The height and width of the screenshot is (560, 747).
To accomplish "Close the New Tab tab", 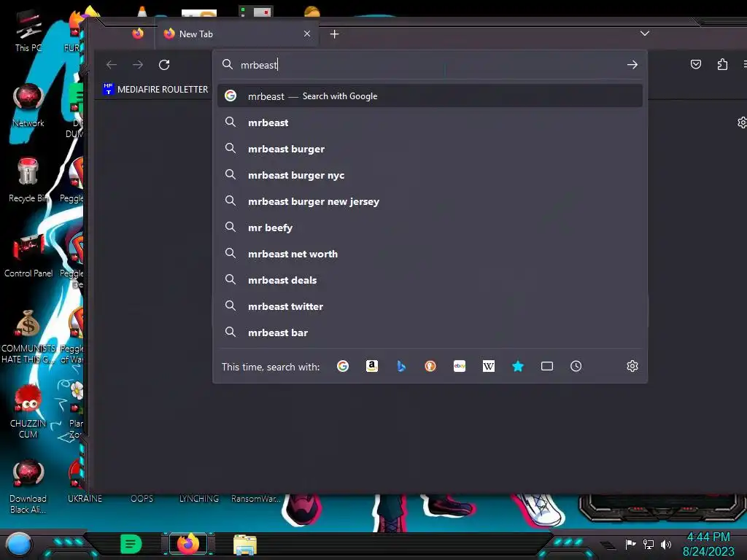I will [x=307, y=34].
